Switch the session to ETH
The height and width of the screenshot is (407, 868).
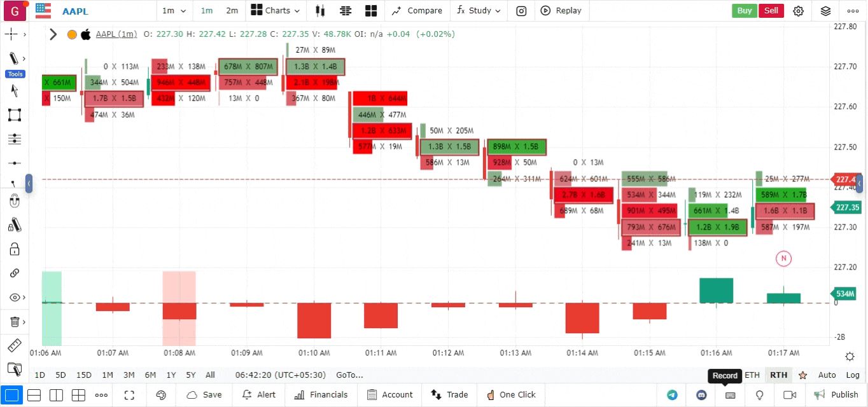pyautogui.click(x=752, y=375)
